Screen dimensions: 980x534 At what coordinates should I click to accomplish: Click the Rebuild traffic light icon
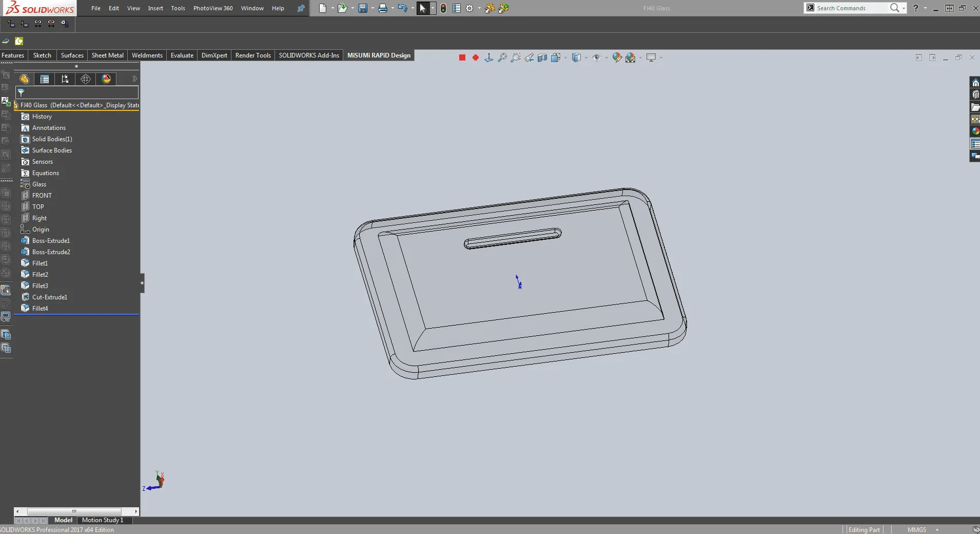(443, 8)
